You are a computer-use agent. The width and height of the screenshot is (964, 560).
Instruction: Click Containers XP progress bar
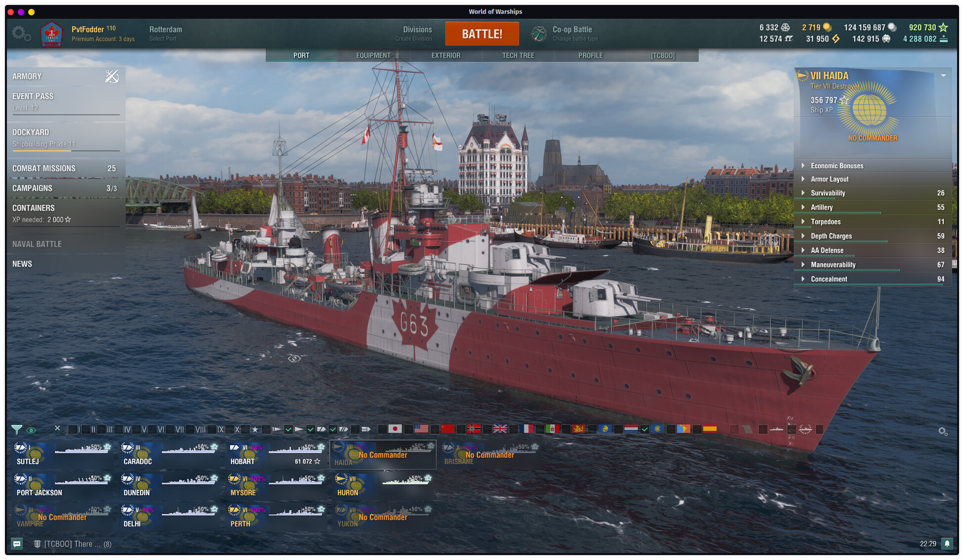tap(66, 227)
